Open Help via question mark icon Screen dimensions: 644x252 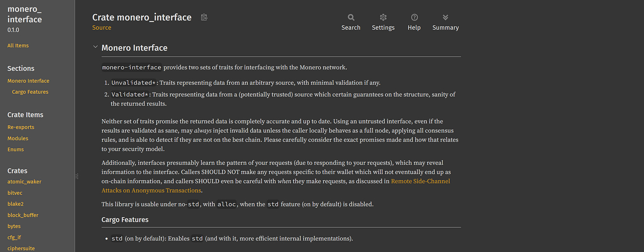pos(414,18)
